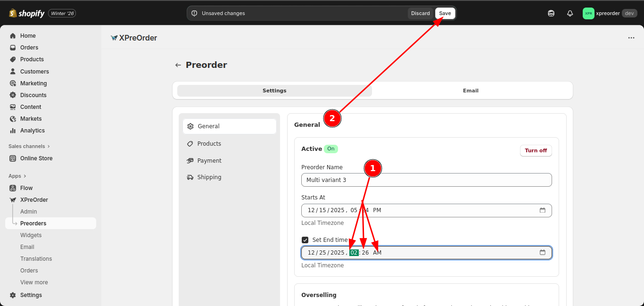The image size is (644, 306).
Task: Click the Products sidebar tag icon
Action: tap(13, 59)
